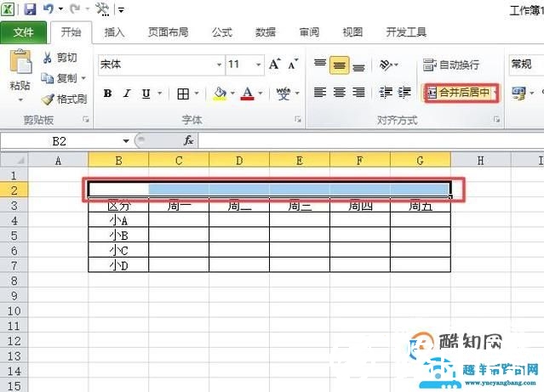This screenshot has width=544, height=392.
Task: Click the Cut (剪切) scissors icon
Action: click(x=48, y=57)
